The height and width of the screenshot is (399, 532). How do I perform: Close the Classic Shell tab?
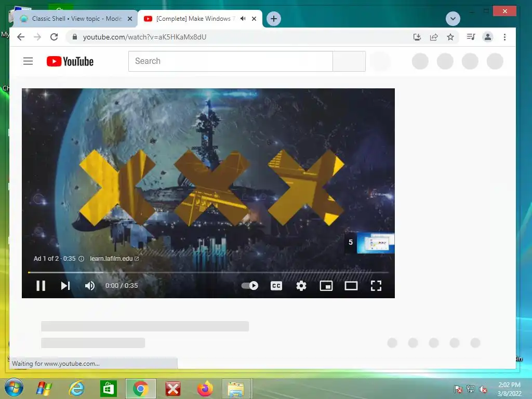coord(129,19)
